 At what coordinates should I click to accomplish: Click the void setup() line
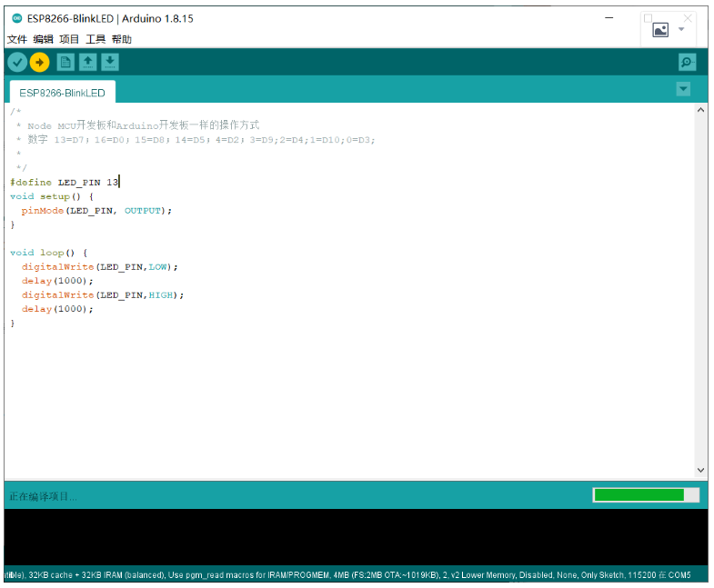pos(52,196)
